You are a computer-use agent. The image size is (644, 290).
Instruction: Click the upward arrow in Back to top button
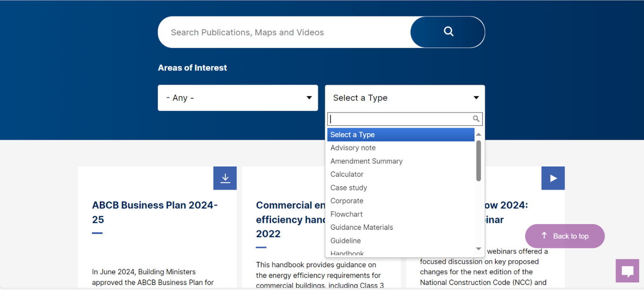pyautogui.click(x=544, y=236)
